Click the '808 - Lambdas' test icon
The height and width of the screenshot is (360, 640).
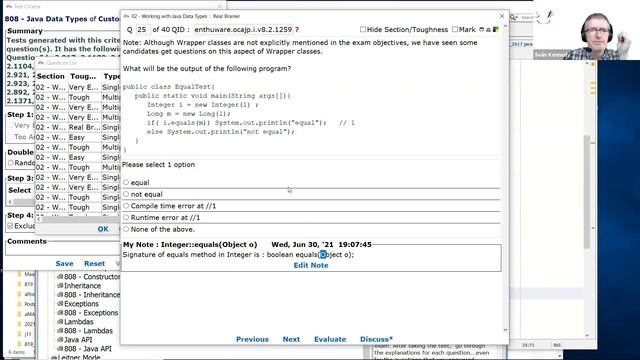pos(60,331)
